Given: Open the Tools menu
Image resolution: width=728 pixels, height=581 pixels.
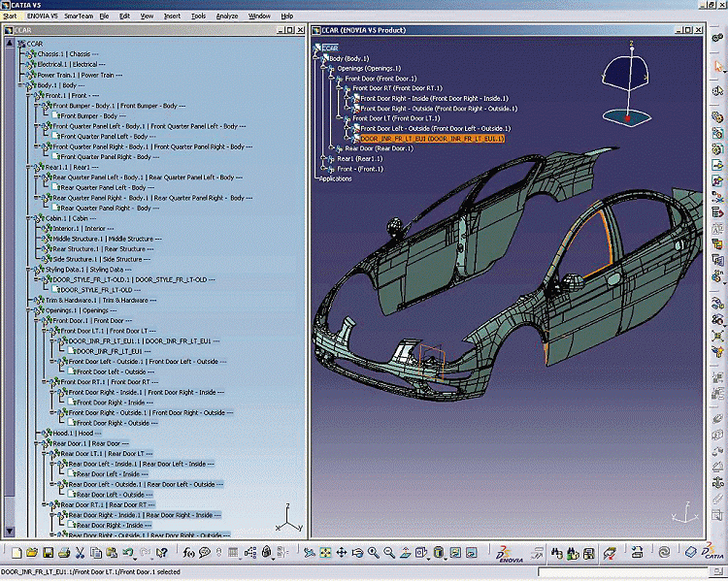Looking at the screenshot, I should click(198, 16).
